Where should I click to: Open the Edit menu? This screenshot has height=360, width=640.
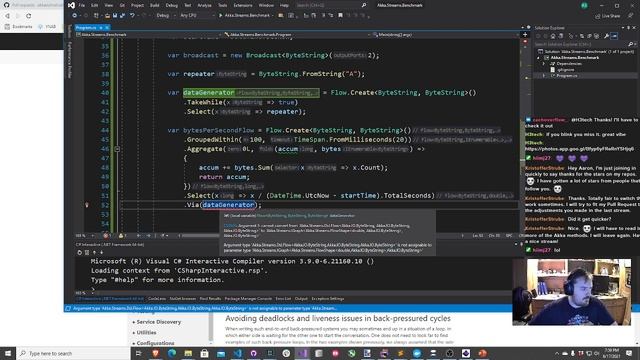tap(94, 5)
